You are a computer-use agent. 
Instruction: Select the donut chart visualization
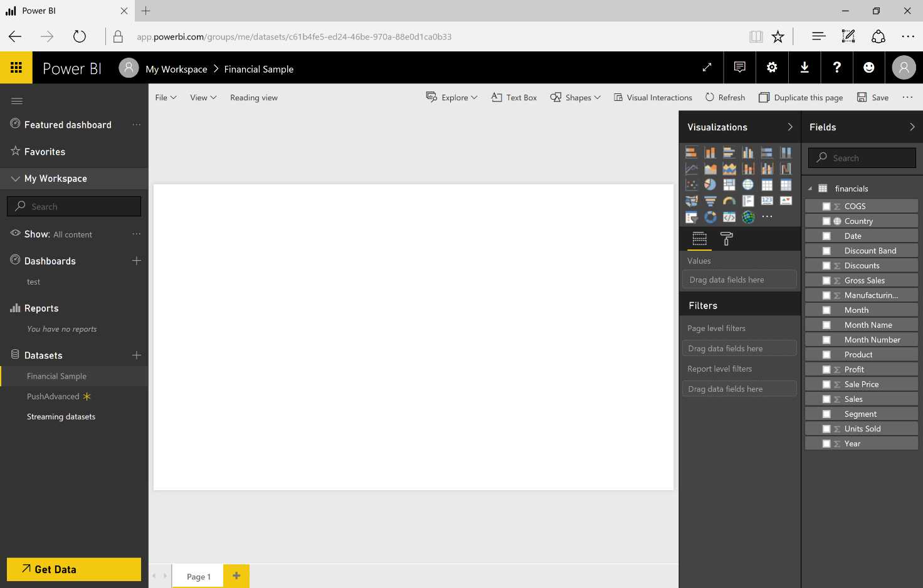(710, 216)
